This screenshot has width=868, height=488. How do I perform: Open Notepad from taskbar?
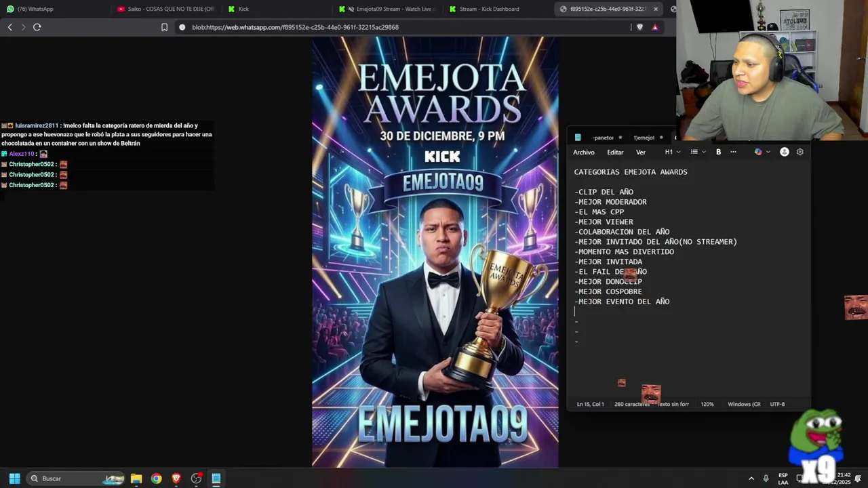tap(216, 479)
